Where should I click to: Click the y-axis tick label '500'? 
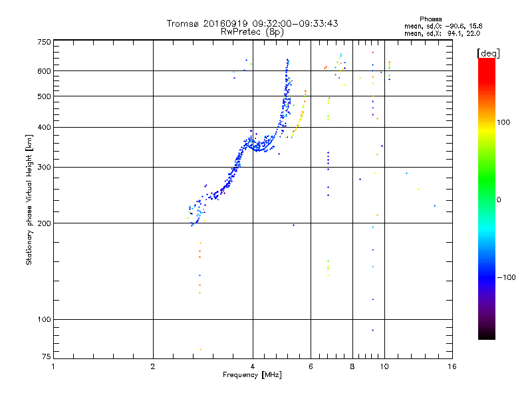coord(44,96)
